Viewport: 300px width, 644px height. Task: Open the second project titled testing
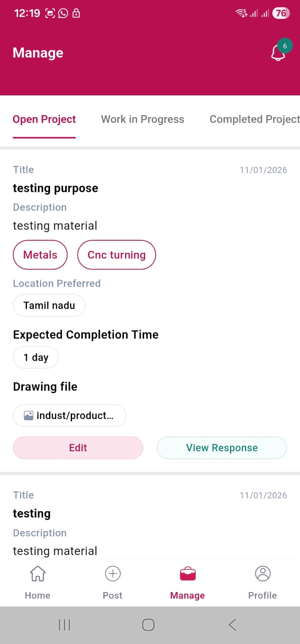pyautogui.click(x=32, y=514)
